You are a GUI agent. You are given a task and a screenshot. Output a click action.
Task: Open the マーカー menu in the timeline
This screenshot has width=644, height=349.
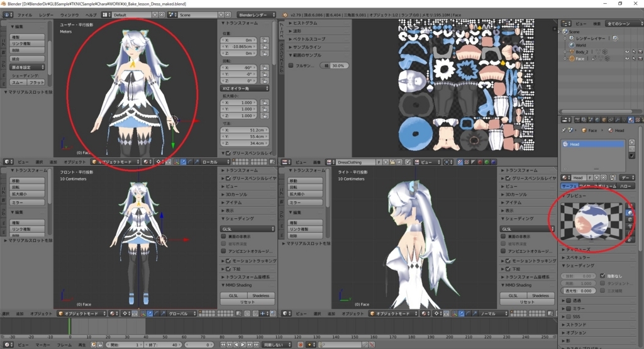click(43, 345)
